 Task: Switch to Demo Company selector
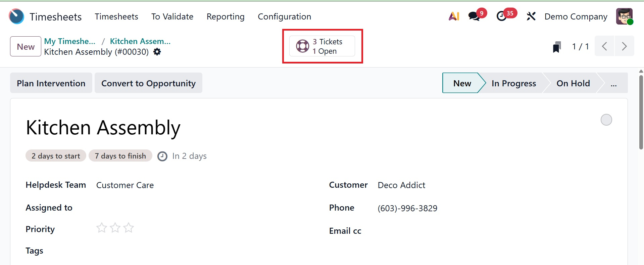tap(576, 16)
